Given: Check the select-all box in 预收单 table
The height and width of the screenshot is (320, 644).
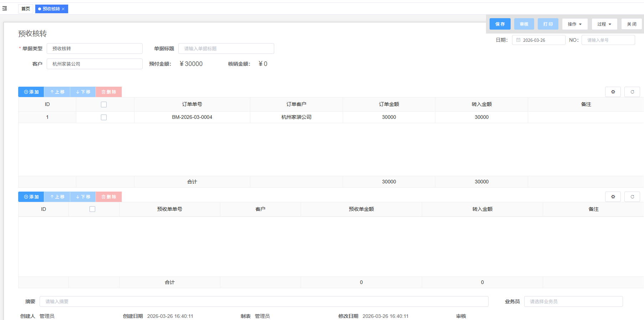Looking at the screenshot, I should (x=92, y=209).
